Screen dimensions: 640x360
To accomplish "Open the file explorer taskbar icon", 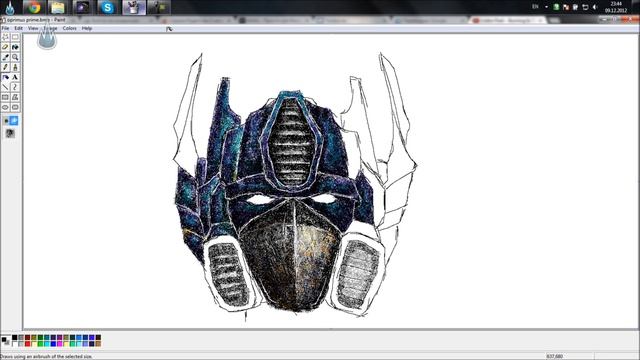I will [58, 7].
